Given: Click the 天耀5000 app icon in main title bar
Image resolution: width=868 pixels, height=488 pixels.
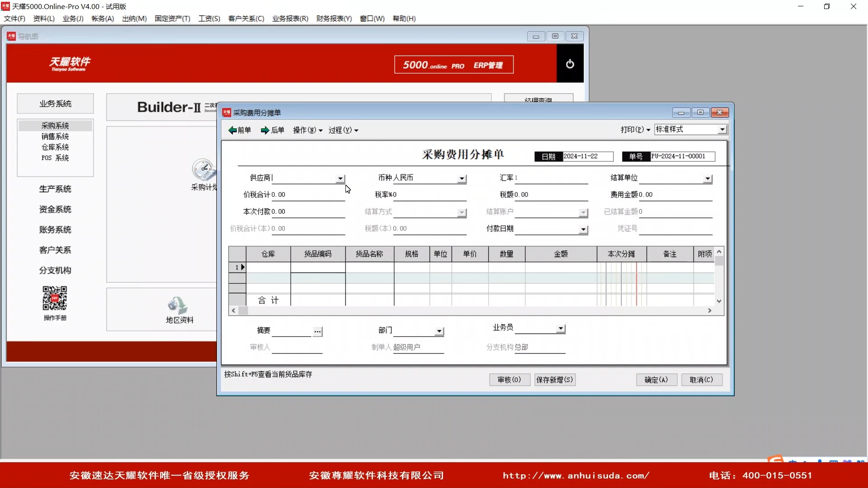Looking at the screenshot, I should pos(5,6).
